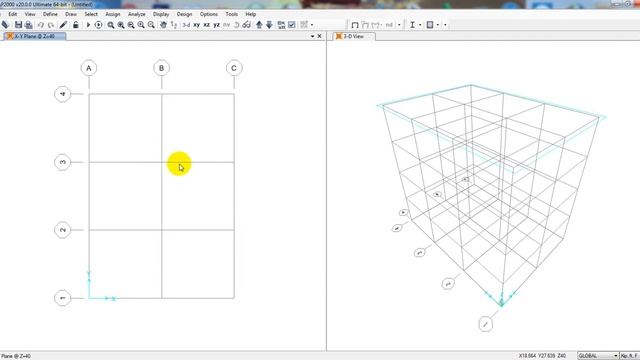The height and width of the screenshot is (360, 640).
Task: Select the Pan hand tool
Action: pyautogui.click(x=163, y=25)
